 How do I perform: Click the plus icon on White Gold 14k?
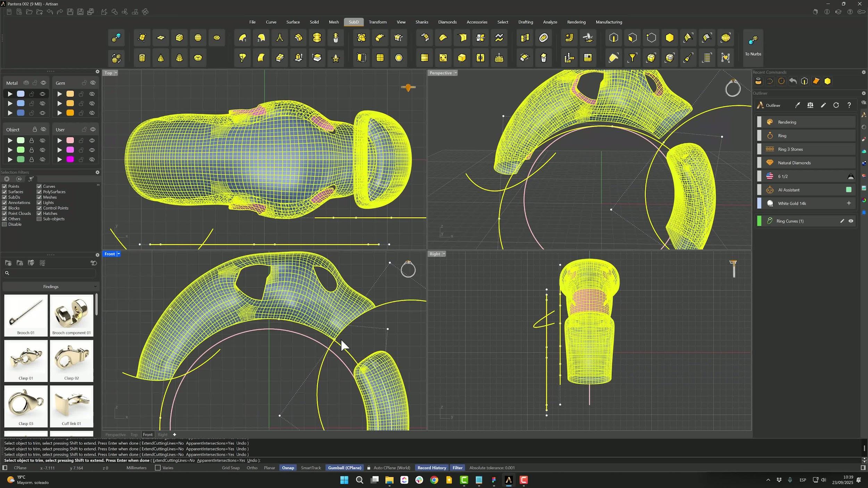(x=849, y=203)
